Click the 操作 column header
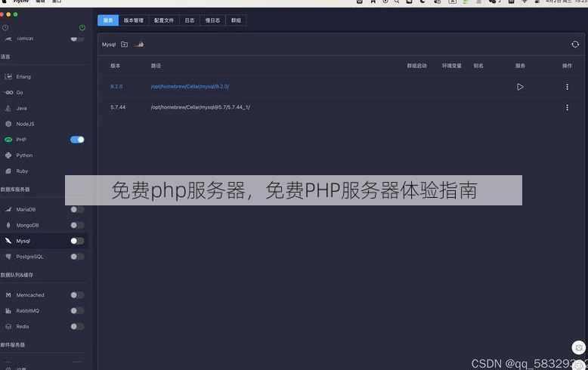 (x=567, y=66)
